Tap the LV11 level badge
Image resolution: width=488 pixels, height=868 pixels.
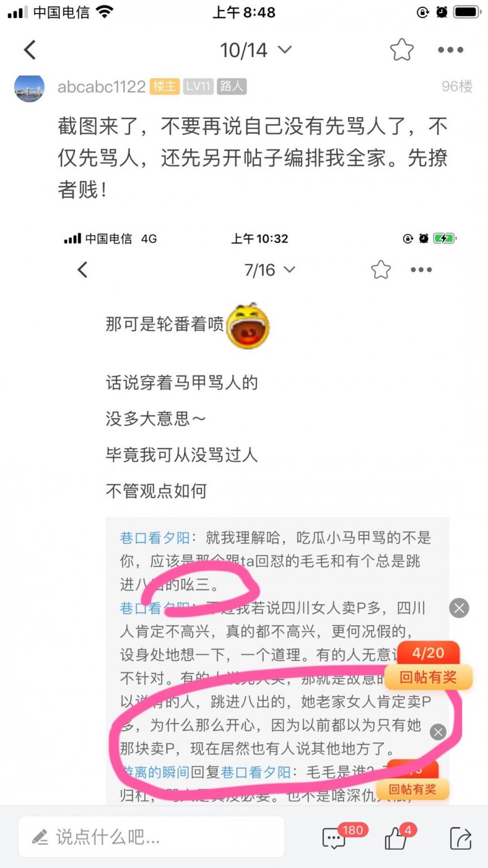(x=198, y=86)
